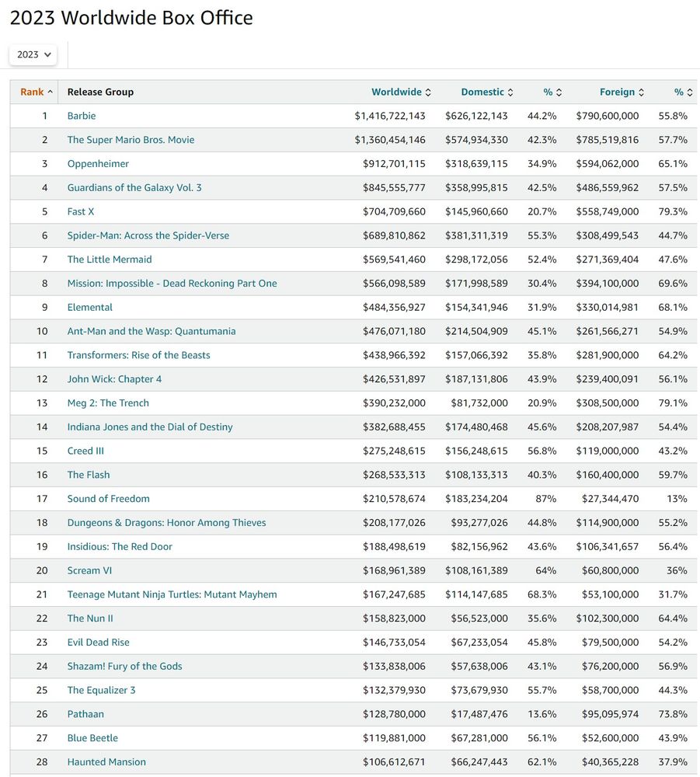Open Transformers: Rise of the Beasts link

pyautogui.click(x=139, y=355)
